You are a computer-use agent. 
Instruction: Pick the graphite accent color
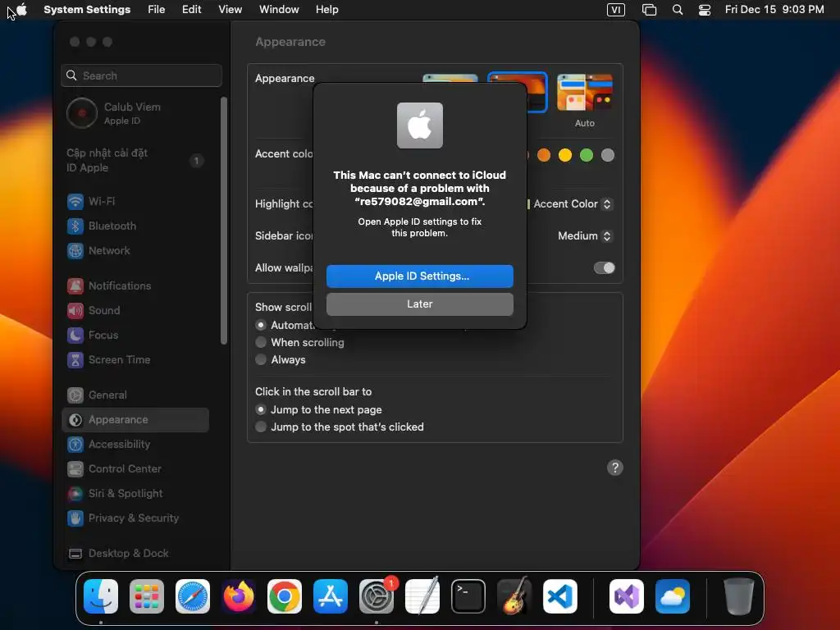tap(608, 155)
